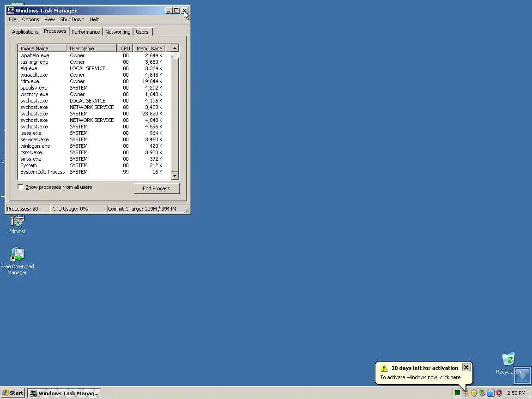
Task: Select svchost.exe using 4,196 K memory
Action: (x=95, y=101)
